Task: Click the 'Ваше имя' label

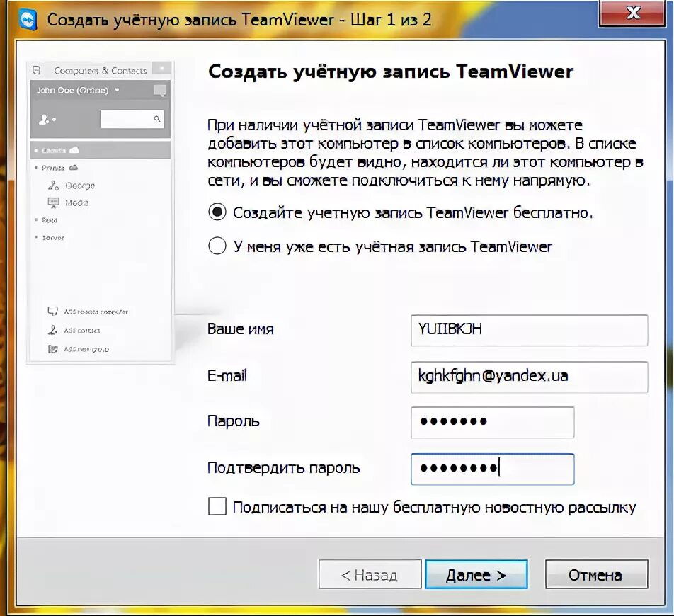Action: coord(241,329)
